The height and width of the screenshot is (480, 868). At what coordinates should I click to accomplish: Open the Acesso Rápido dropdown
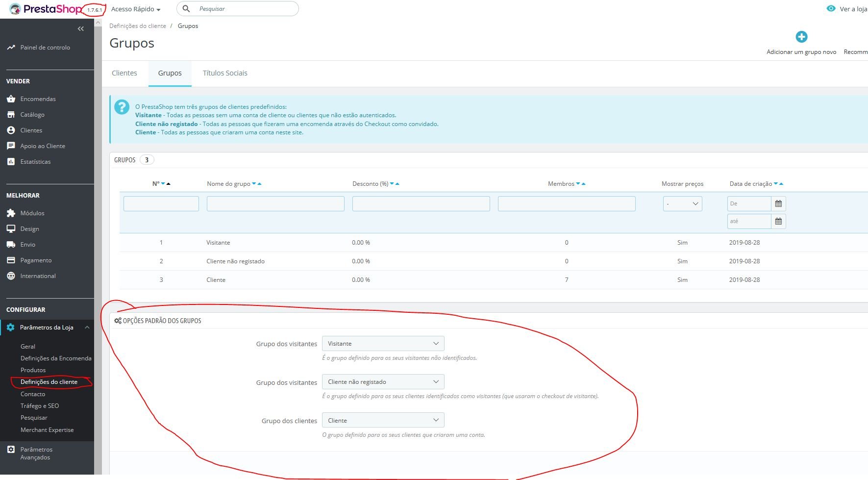pos(136,9)
